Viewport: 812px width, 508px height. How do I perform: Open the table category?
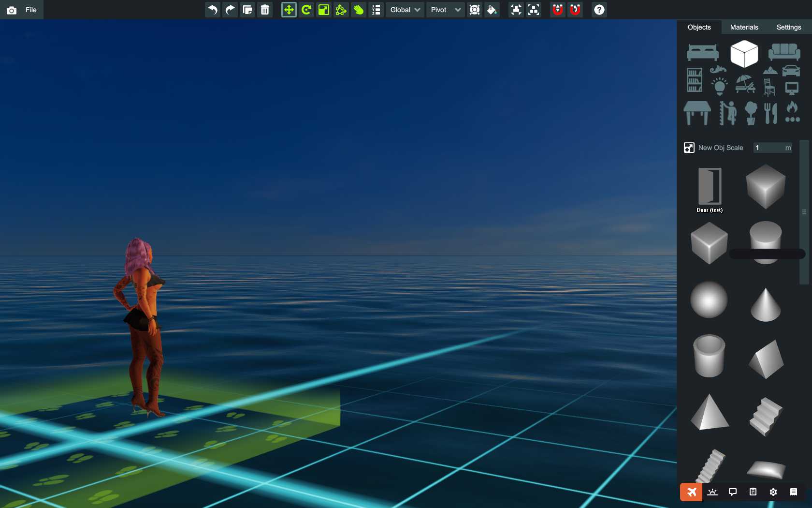697,113
